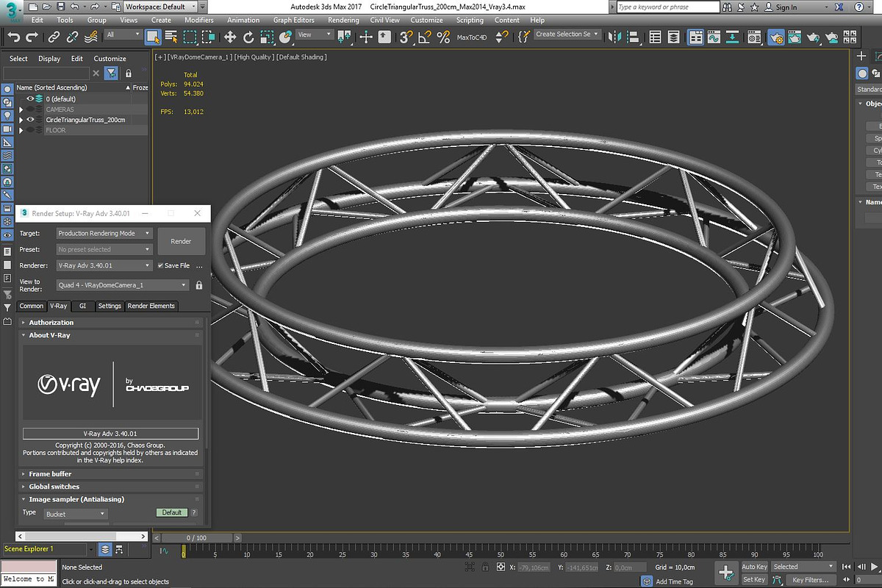
Task: Activate the Select and Move tool
Action: [x=230, y=36]
